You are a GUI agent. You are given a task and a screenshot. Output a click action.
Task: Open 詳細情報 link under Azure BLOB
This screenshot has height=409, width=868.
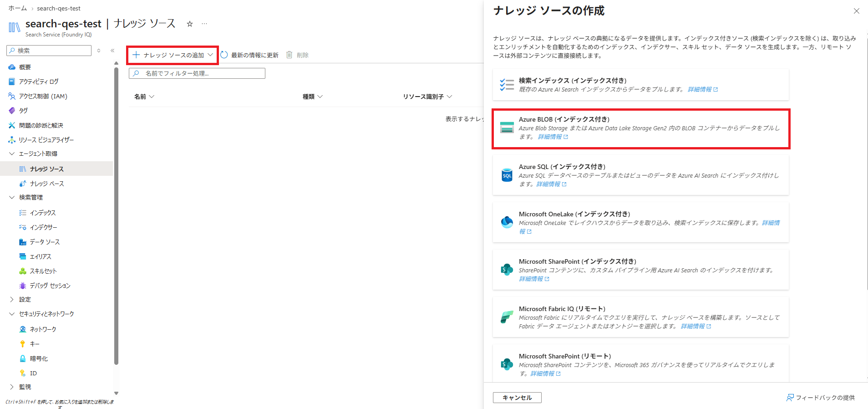pos(553,137)
